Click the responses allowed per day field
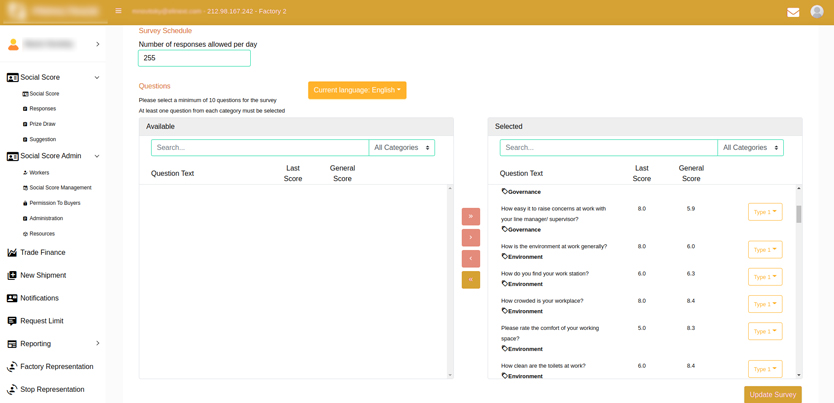834x403 pixels. point(194,58)
